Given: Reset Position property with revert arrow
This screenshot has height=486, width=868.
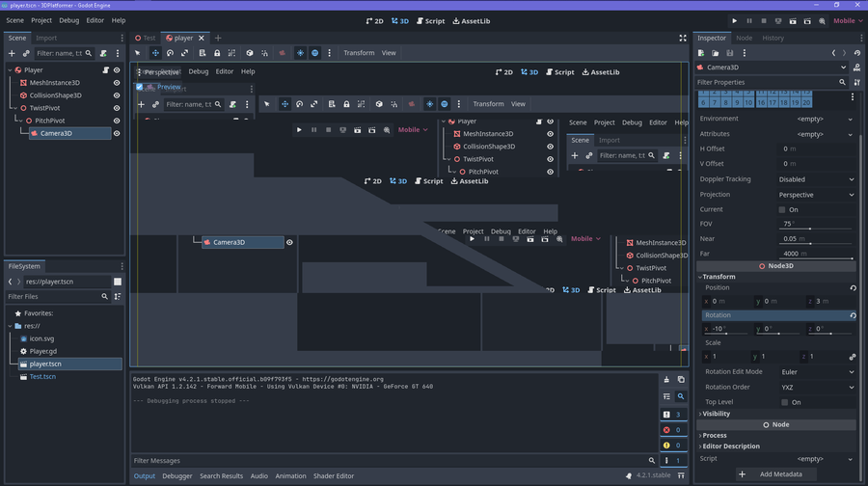Looking at the screenshot, I should click(x=854, y=287).
